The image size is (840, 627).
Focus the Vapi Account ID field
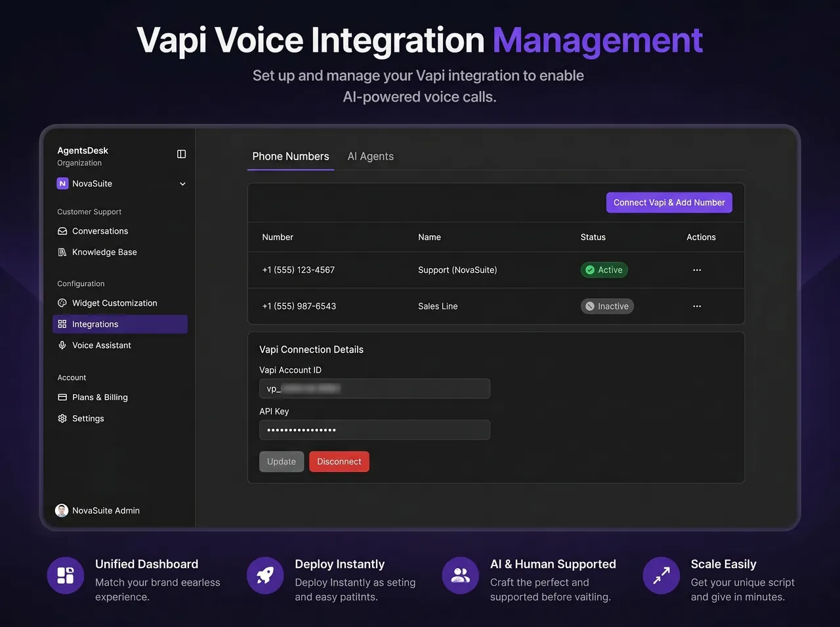(375, 388)
